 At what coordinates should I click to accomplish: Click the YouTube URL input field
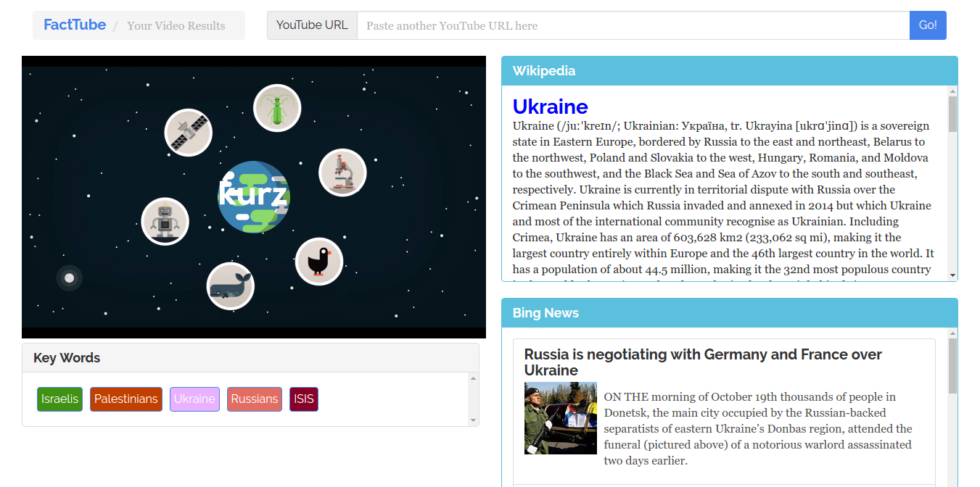click(633, 25)
